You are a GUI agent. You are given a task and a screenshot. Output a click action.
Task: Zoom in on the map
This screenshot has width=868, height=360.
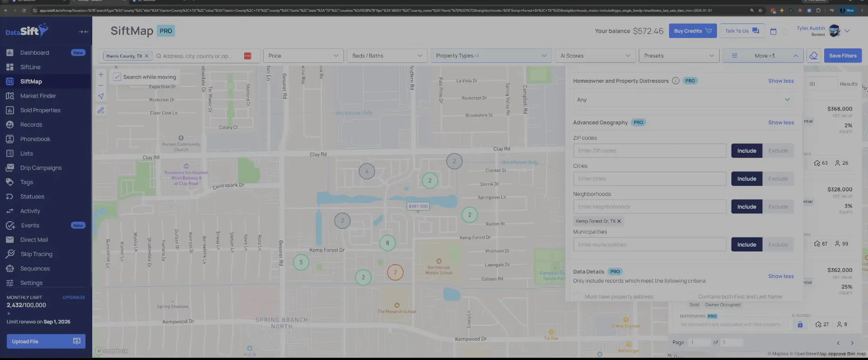(x=101, y=75)
